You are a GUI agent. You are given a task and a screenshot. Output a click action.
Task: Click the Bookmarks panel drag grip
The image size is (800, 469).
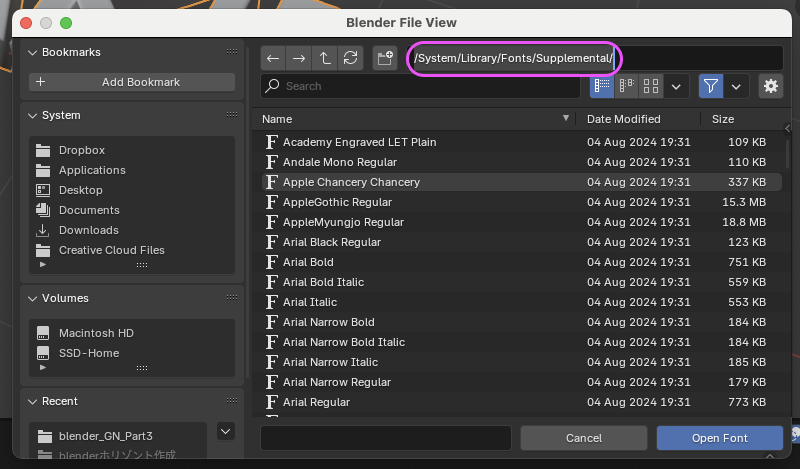click(232, 52)
